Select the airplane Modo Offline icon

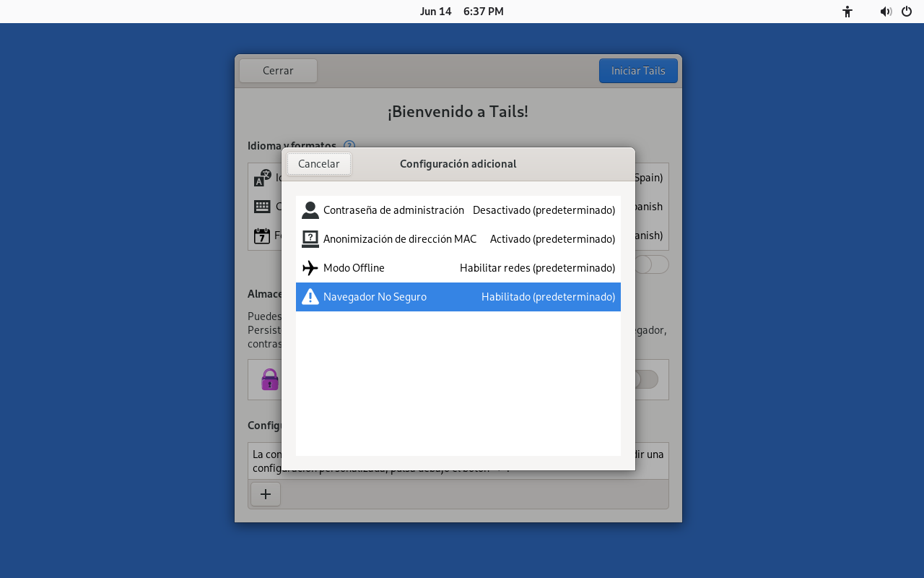click(x=310, y=268)
